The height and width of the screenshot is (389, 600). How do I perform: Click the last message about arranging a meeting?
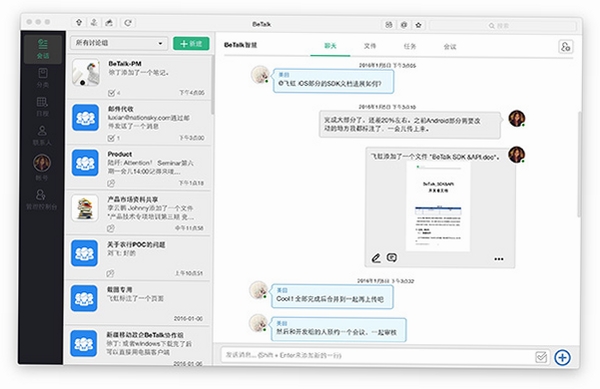339,329
